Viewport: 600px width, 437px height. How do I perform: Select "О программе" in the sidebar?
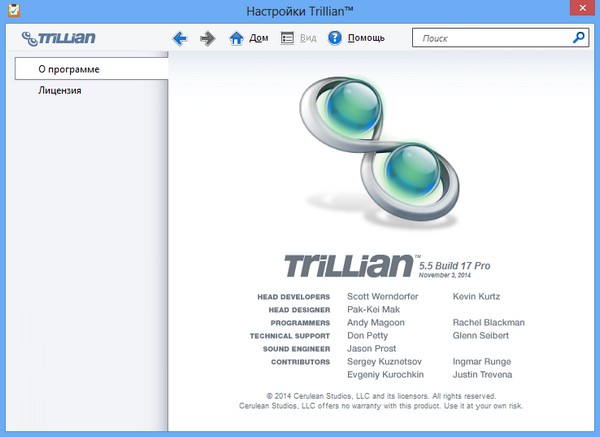[x=69, y=69]
